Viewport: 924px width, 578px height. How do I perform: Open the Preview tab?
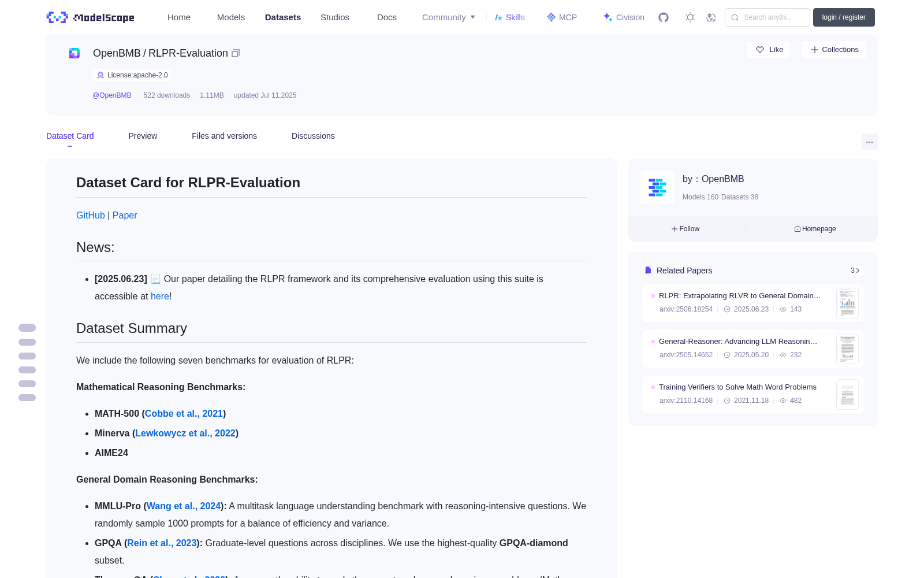click(x=143, y=136)
